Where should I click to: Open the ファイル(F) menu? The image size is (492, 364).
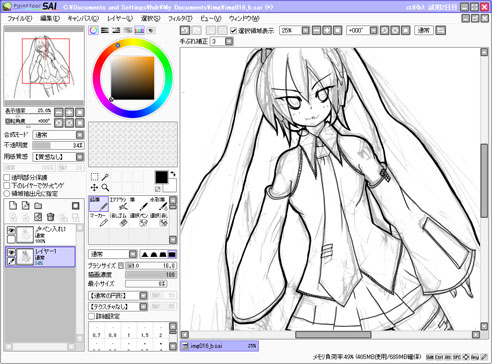pyautogui.click(x=20, y=19)
